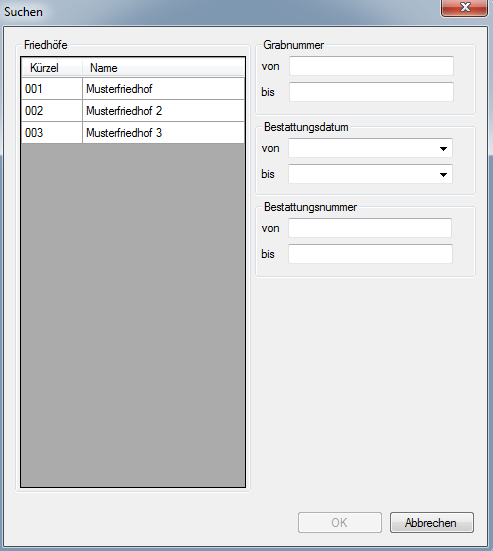Image resolution: width=493 pixels, height=551 pixels.
Task: Open the Bestattungsdatum von dropdown arrow
Action: pos(443,148)
